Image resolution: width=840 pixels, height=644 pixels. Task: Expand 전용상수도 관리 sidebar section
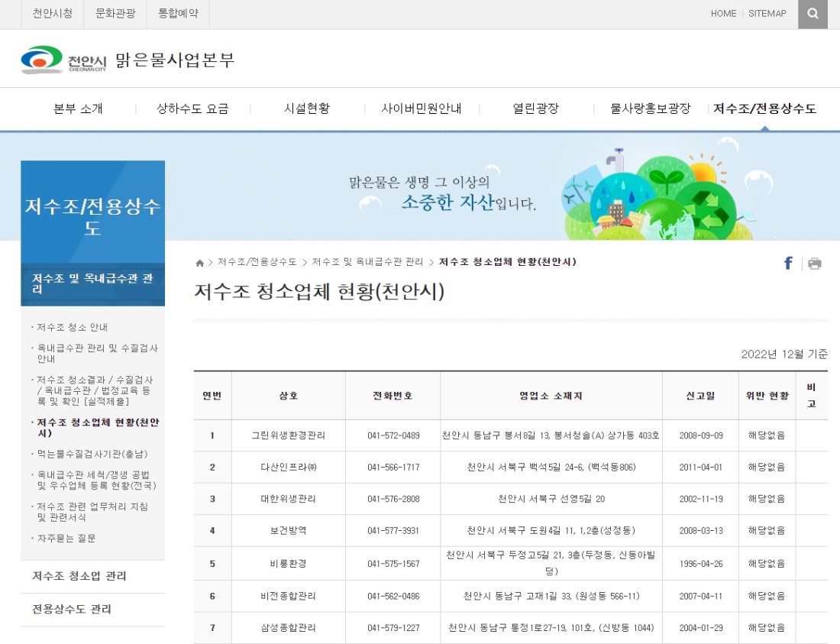(72, 609)
